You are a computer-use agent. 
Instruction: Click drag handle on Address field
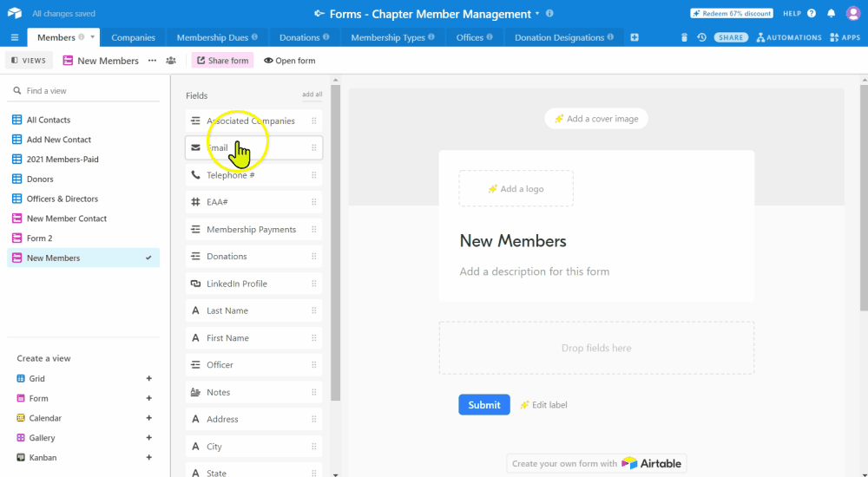314,419
